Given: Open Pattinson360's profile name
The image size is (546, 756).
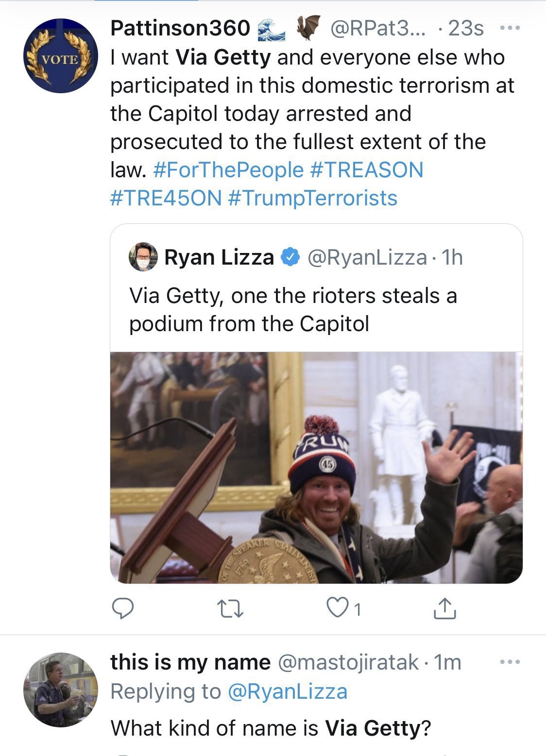Looking at the screenshot, I should point(180,28).
